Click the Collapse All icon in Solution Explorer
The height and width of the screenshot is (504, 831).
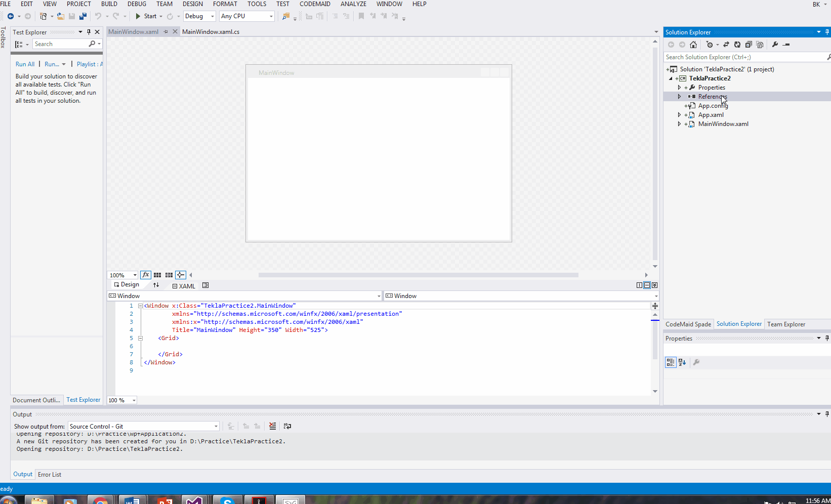pyautogui.click(x=749, y=45)
